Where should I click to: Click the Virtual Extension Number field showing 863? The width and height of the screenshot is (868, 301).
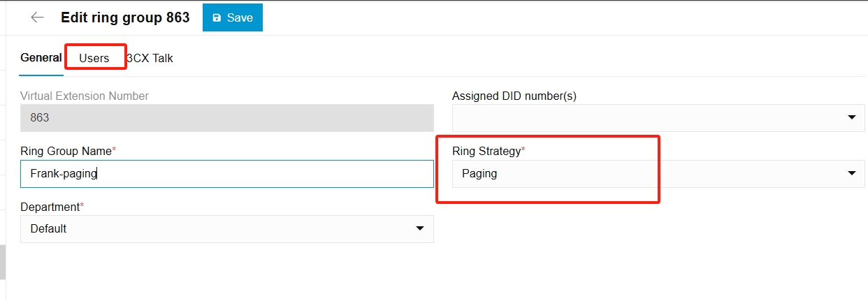tap(226, 117)
